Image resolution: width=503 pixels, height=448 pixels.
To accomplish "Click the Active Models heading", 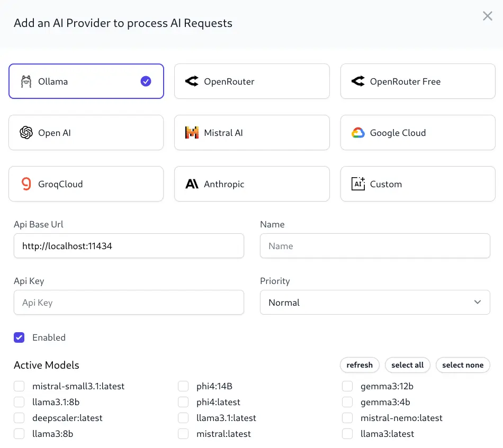I will 47,365.
